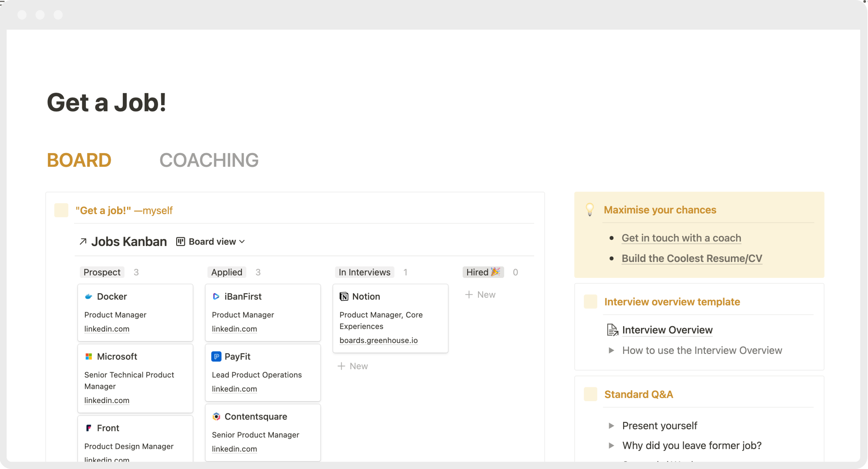This screenshot has height=469, width=868.
Task: Click the Get a Job! page title
Action: pos(107,102)
